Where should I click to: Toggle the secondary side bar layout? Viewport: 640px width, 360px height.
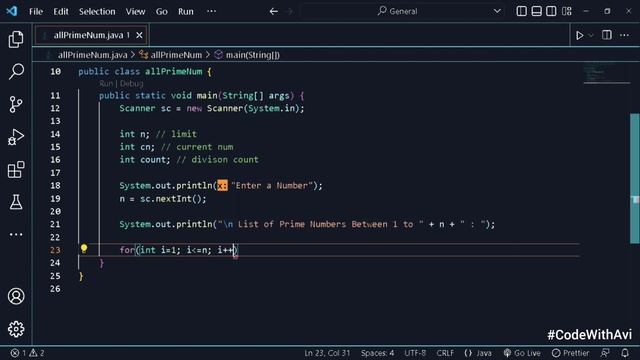551,11
